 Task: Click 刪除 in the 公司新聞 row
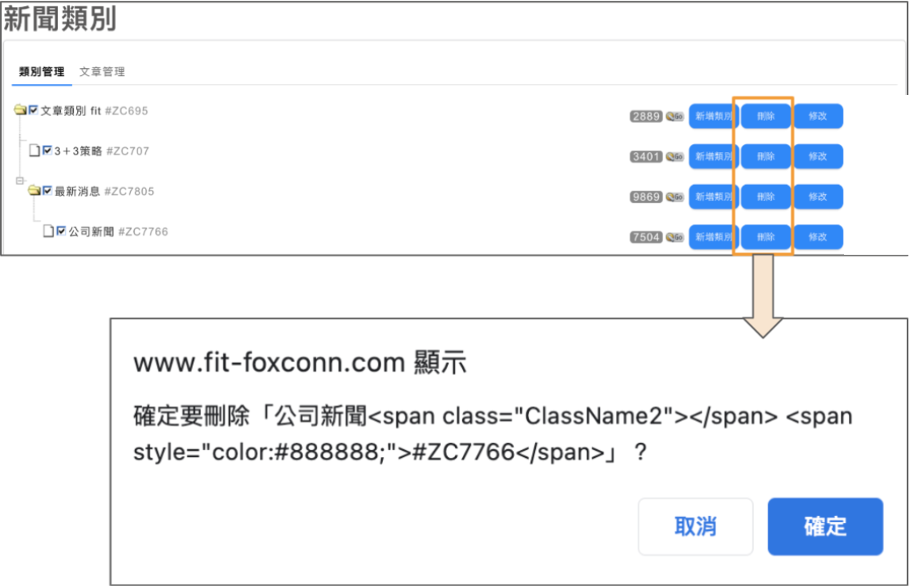pyautogui.click(x=766, y=238)
